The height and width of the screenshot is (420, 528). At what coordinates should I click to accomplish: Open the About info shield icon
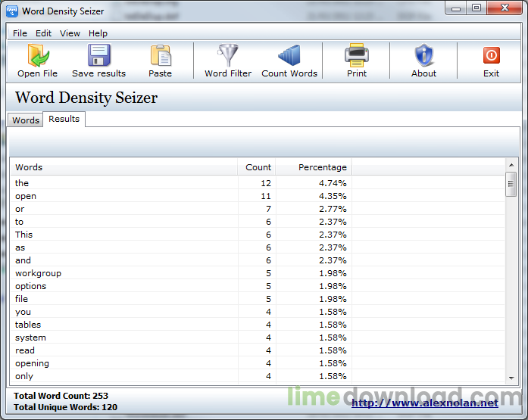point(423,57)
